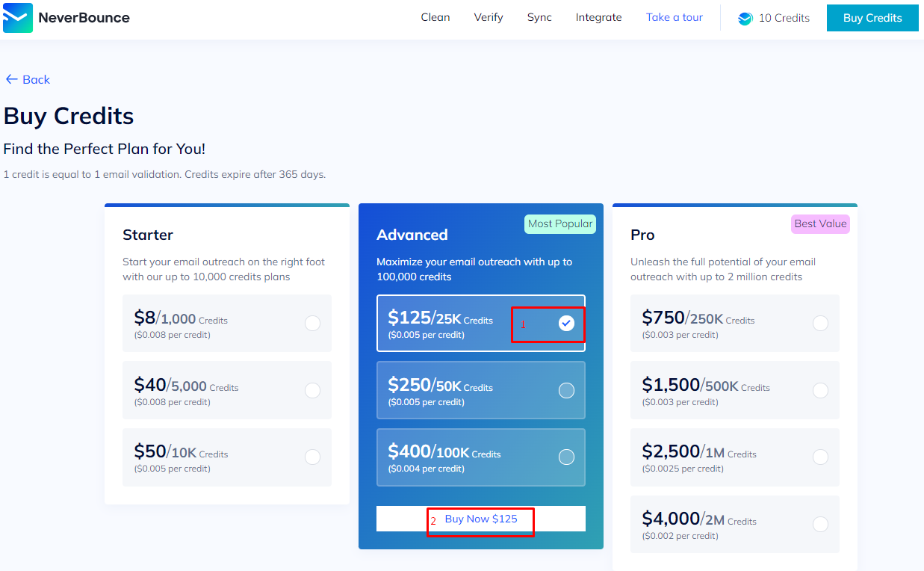Open the Clean menu item

click(435, 17)
